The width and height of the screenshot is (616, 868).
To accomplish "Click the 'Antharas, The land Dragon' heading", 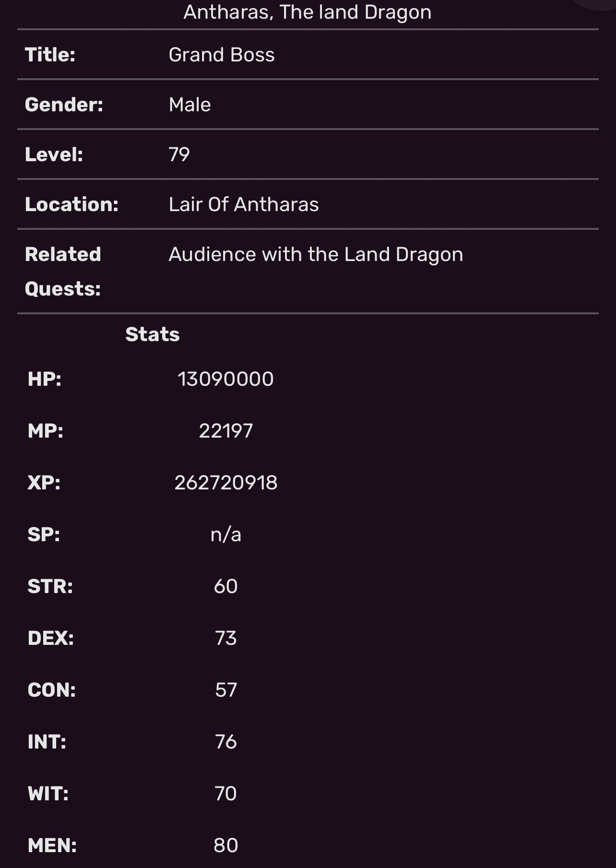I will (308, 12).
